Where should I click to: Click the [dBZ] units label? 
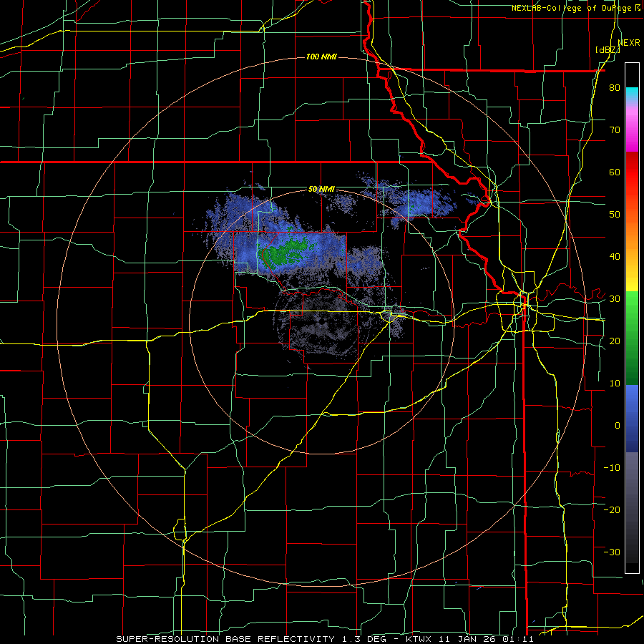608,49
